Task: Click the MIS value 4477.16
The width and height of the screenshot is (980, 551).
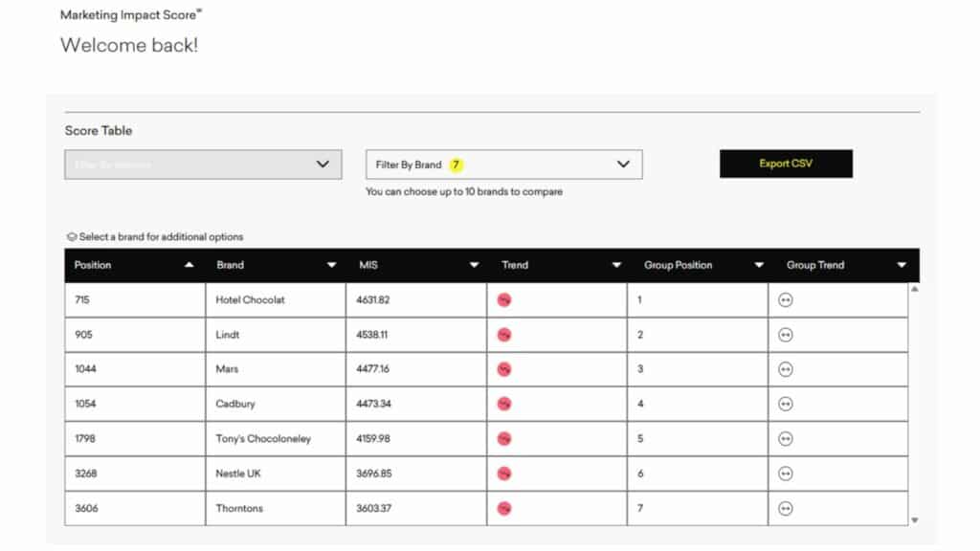Action: [372, 369]
